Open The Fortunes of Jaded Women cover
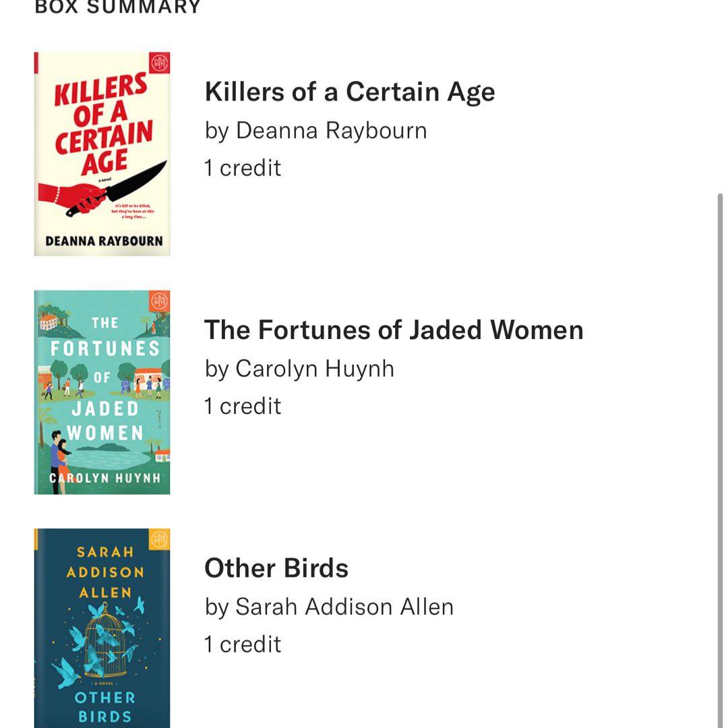Screen dimensions: 728x728 102,392
